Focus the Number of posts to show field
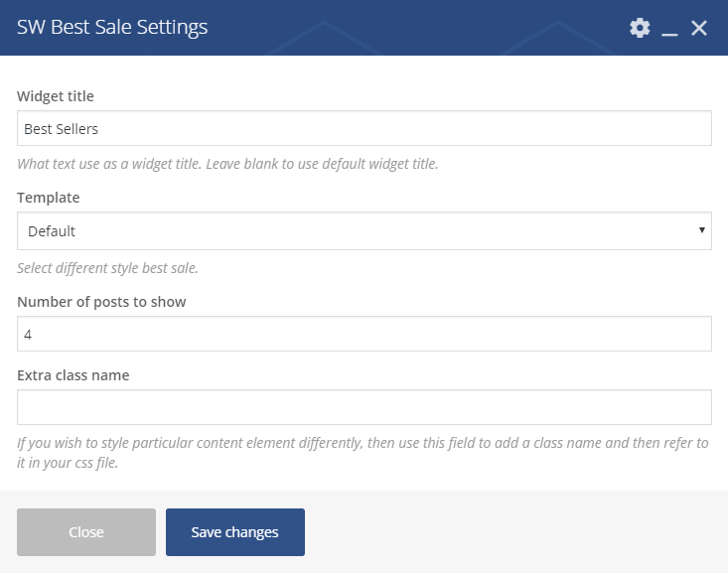728x573 pixels. click(x=364, y=334)
